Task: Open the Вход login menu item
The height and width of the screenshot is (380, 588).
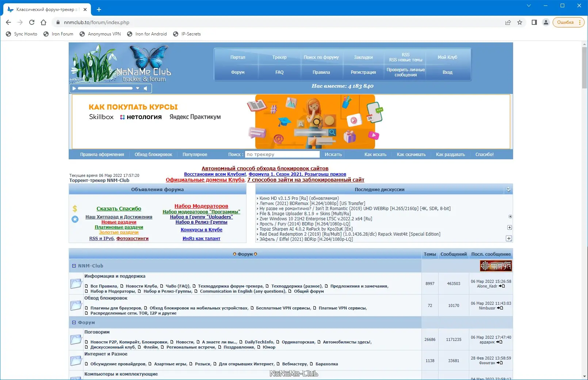Action: tap(447, 72)
